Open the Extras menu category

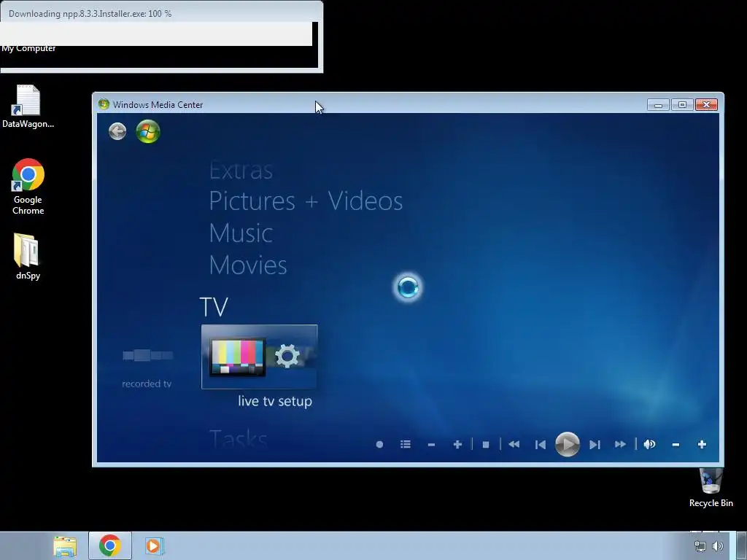[241, 170]
